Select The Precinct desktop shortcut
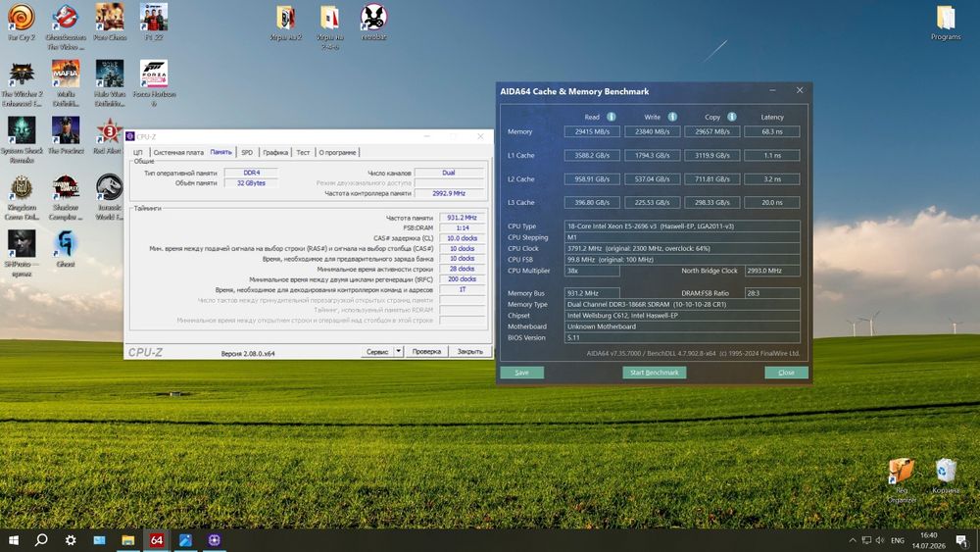 pyautogui.click(x=66, y=135)
